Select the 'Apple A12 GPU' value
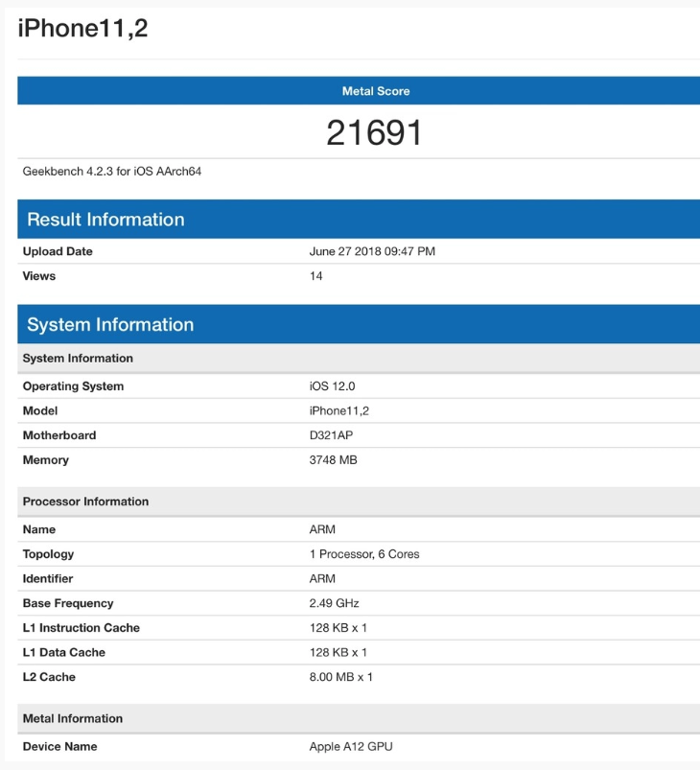The image size is (700, 770). [x=351, y=746]
